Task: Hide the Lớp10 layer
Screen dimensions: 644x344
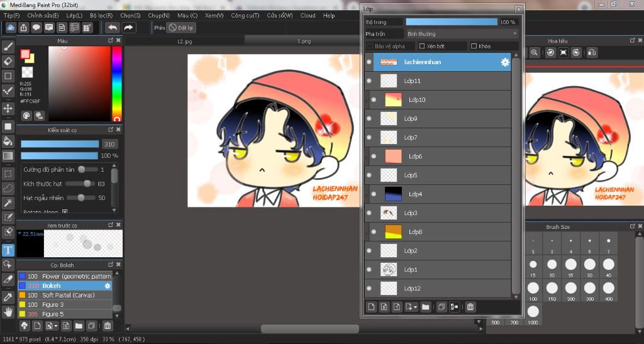Action: 374,100
